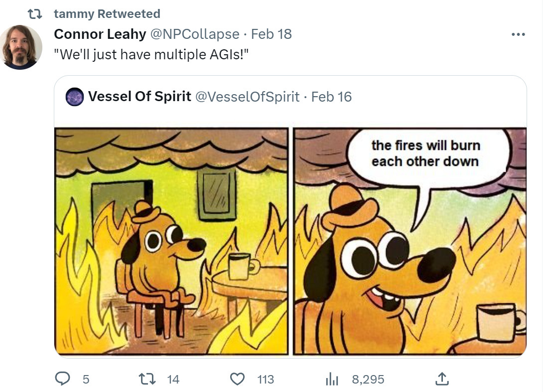Viewport: 552px width, 392px height.
Task: Open the right meme panel with speech bubble
Action: 410,241
